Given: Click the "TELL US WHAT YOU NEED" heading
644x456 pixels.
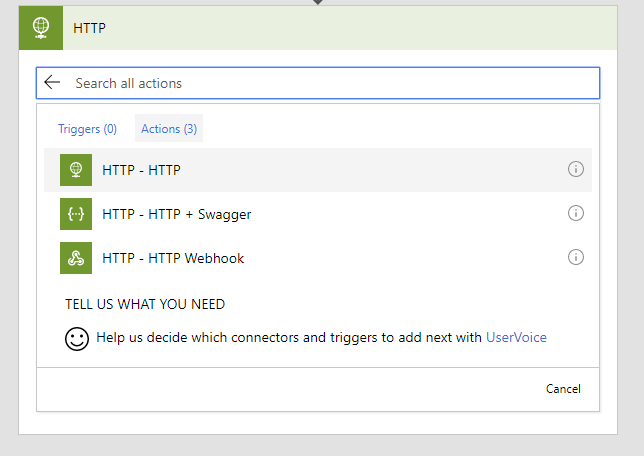Looking at the screenshot, I should coord(145,304).
